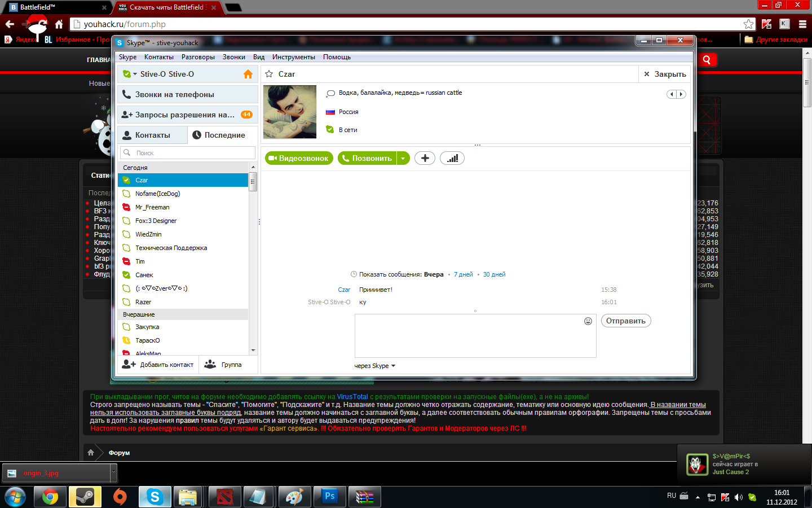Show messages from 30 дней
Image resolution: width=812 pixels, height=508 pixels.
coord(494,274)
